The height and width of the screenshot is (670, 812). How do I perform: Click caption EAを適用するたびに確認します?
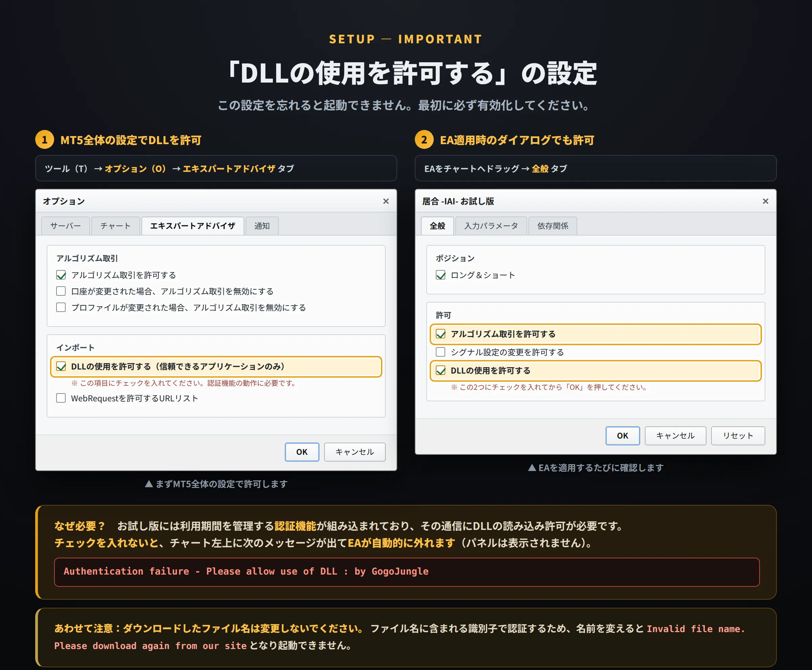(595, 468)
